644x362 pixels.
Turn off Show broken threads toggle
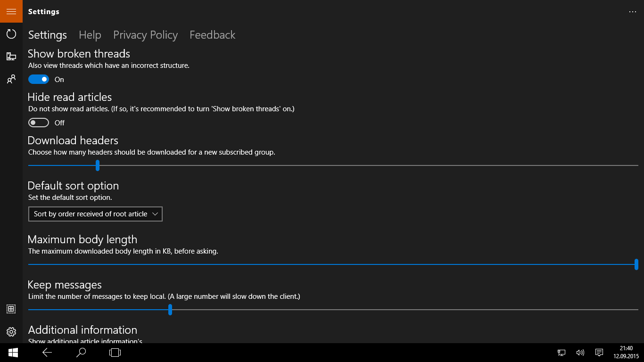coord(39,79)
